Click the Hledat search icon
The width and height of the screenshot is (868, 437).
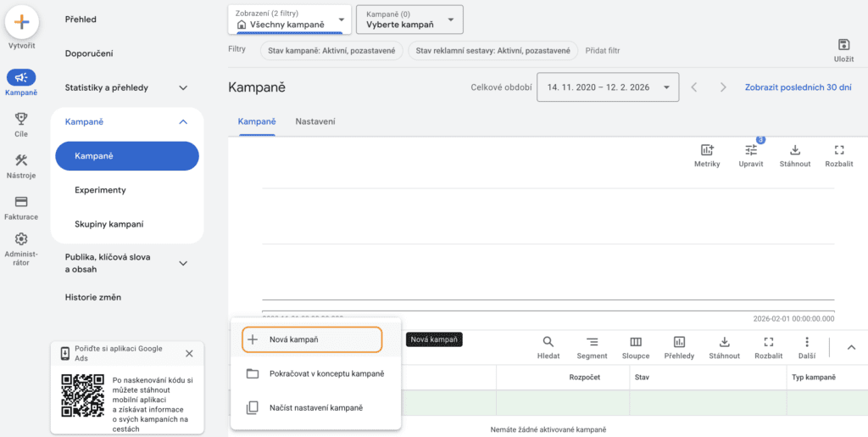548,342
